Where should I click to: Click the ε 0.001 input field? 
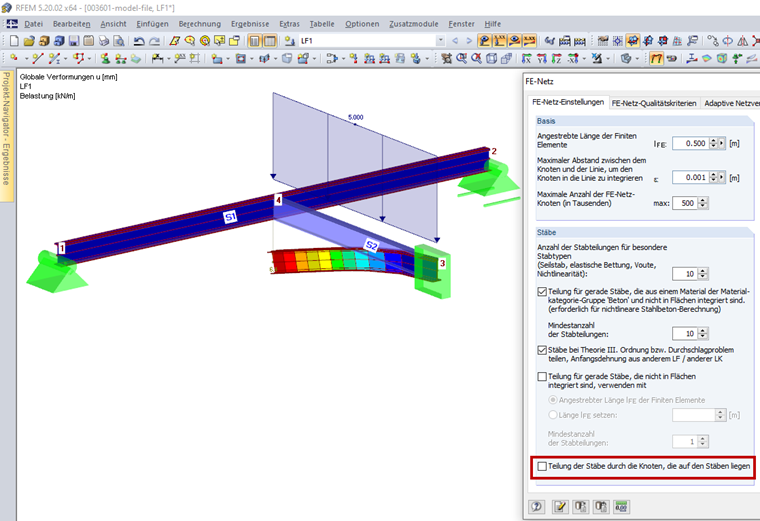tap(690, 177)
